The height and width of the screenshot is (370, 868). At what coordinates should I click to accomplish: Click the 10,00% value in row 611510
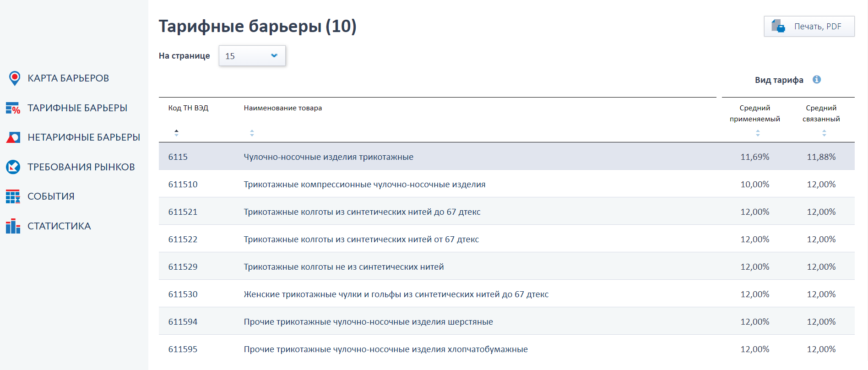click(755, 185)
